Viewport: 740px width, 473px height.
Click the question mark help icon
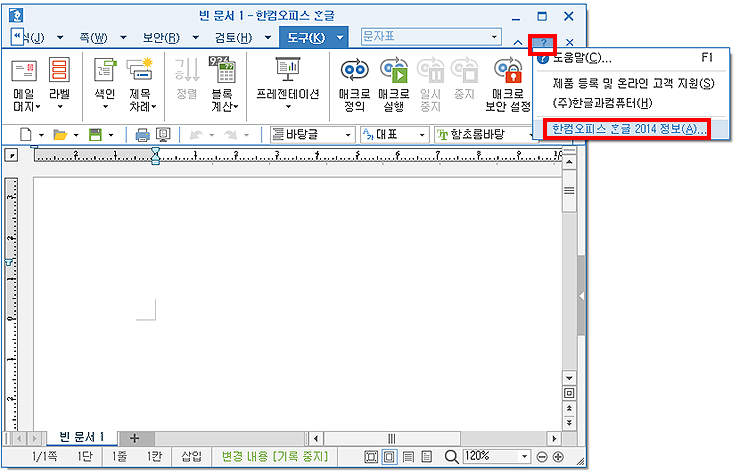click(x=543, y=43)
